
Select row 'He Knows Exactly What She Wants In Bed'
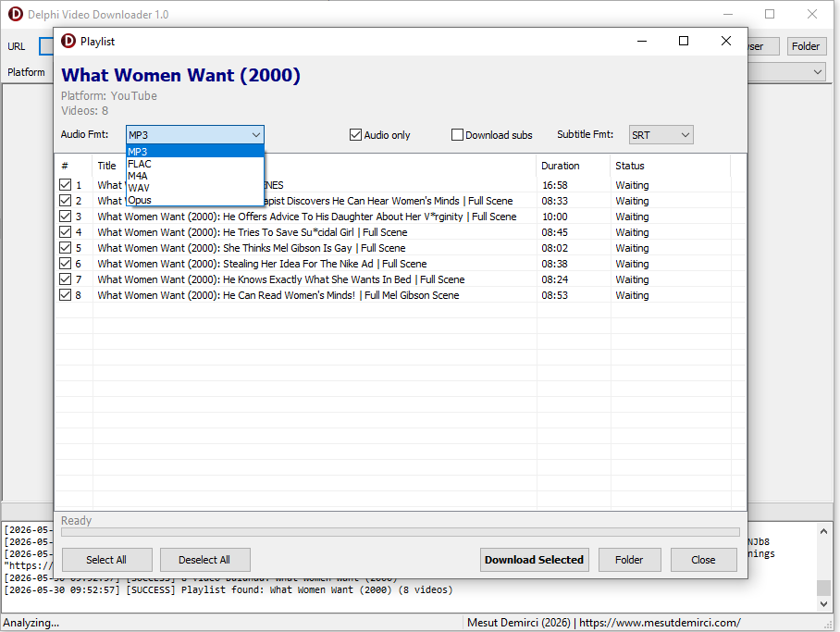tap(401, 279)
